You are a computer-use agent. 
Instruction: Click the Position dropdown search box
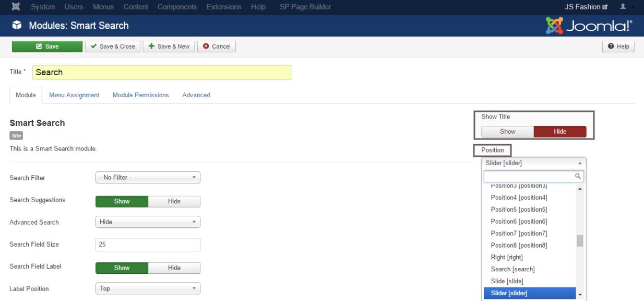[533, 177]
